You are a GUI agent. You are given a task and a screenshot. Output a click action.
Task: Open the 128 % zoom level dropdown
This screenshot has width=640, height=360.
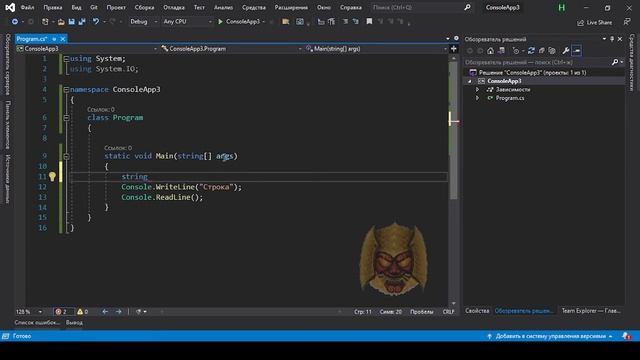click(x=29, y=312)
